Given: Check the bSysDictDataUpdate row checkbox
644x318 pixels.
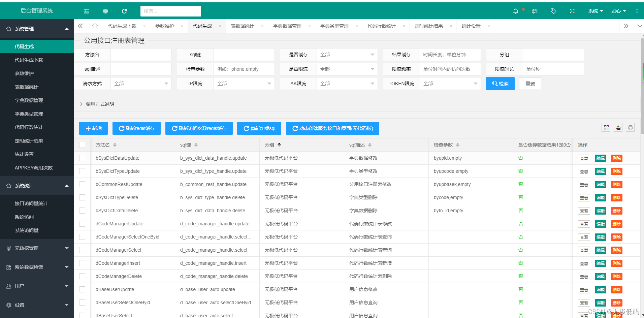Looking at the screenshot, I should click(x=82, y=158).
